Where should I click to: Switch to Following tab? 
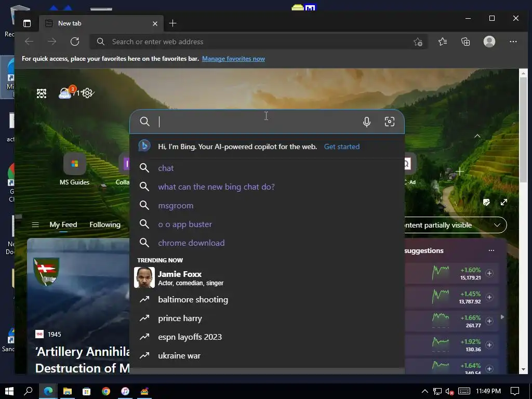105,224
